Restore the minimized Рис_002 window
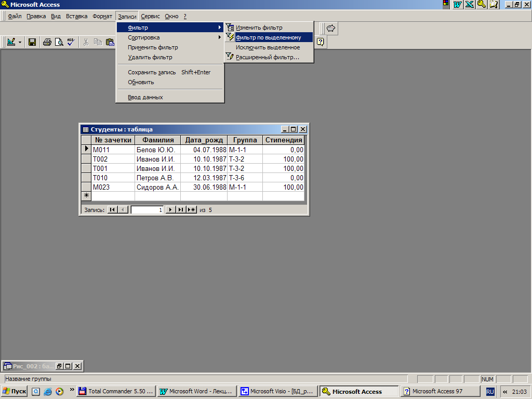 tap(59, 366)
